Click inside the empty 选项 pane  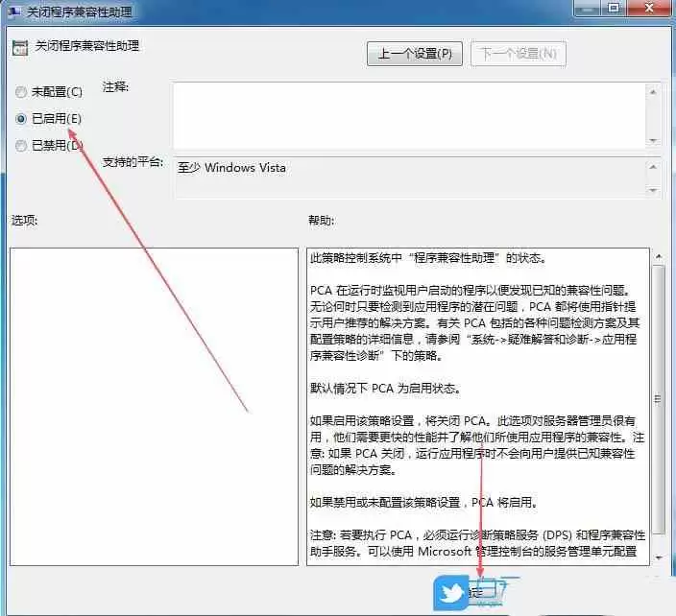coord(154,406)
